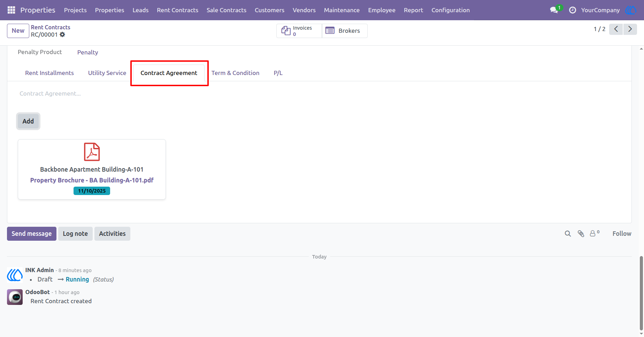The image size is (644, 337).
Task: Open the conversations chat bubble icon
Action: pyautogui.click(x=554, y=10)
